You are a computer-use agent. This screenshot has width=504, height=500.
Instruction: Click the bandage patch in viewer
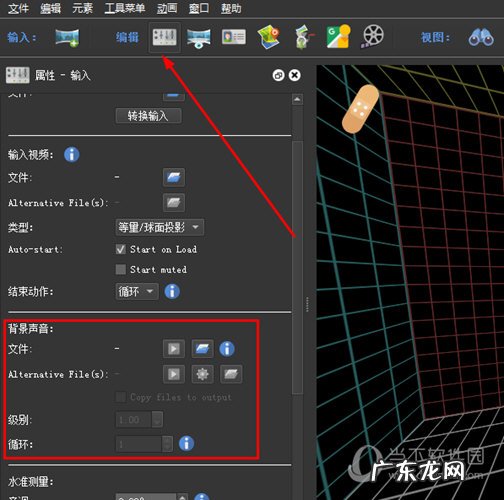tap(360, 109)
